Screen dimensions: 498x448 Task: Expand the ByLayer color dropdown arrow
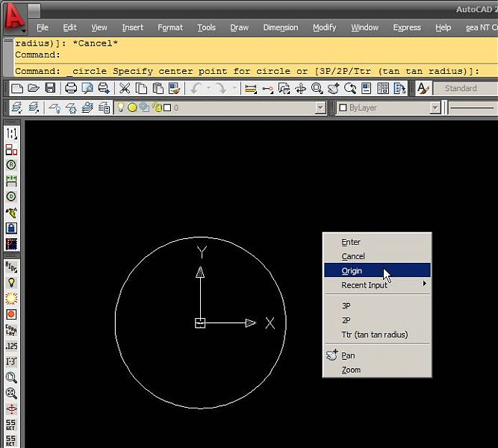(x=435, y=108)
